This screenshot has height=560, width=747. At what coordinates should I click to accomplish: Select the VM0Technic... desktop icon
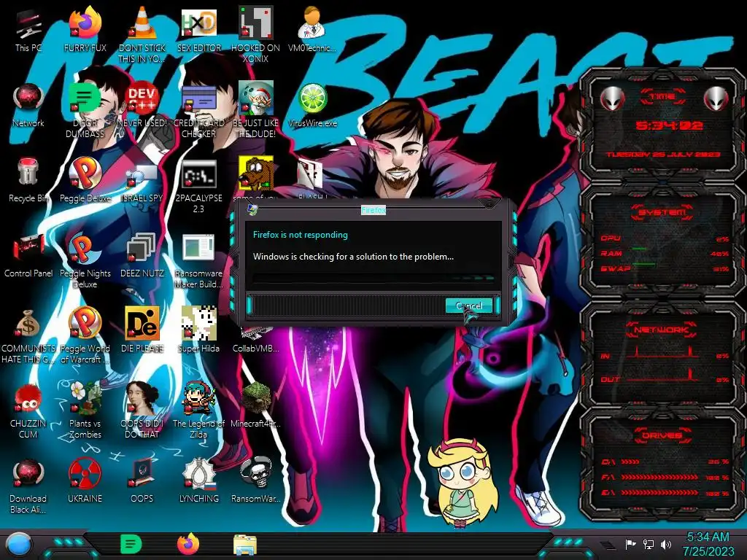tap(312, 30)
